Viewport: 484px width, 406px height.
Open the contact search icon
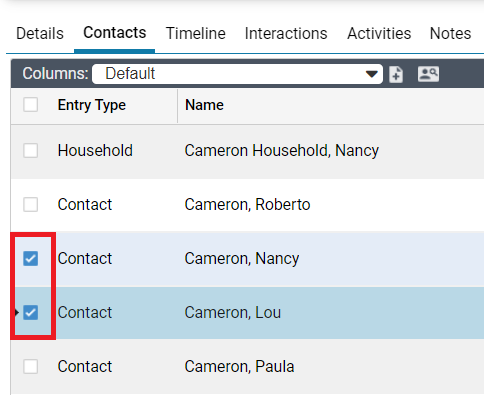428,74
